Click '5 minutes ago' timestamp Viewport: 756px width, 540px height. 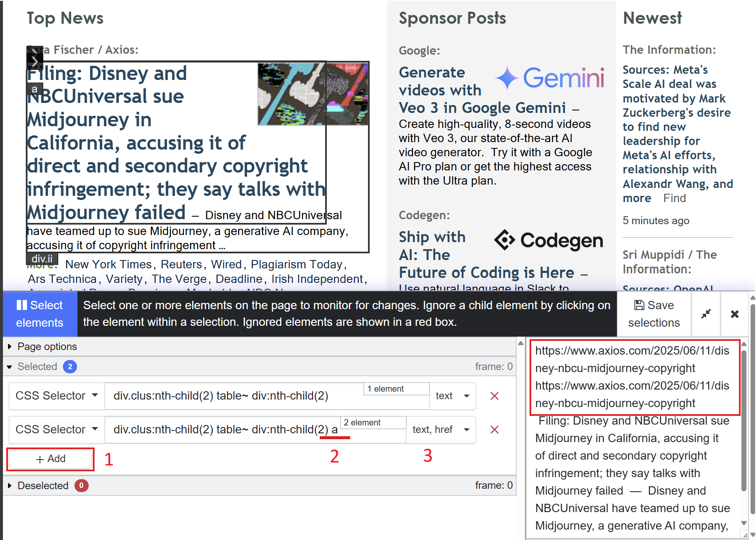(656, 220)
